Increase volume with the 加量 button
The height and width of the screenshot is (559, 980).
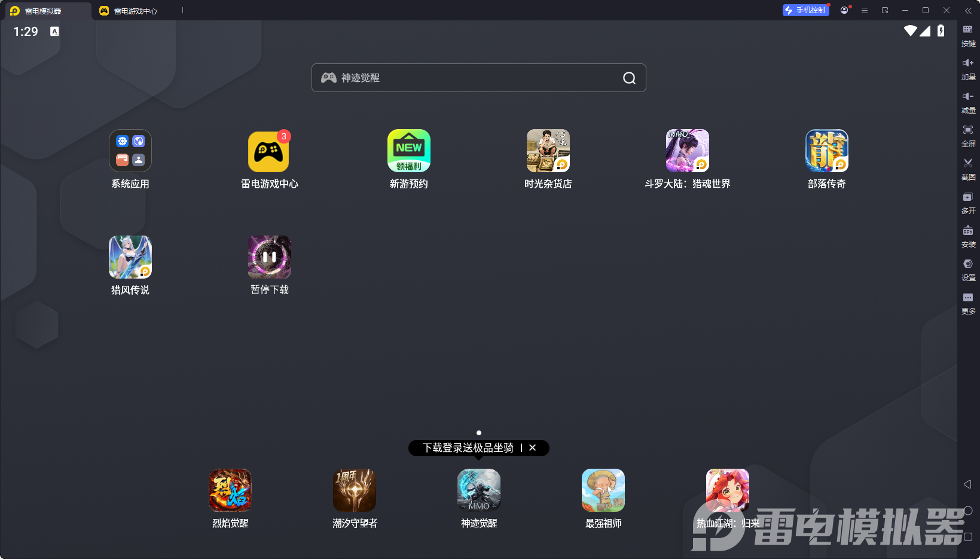click(968, 69)
